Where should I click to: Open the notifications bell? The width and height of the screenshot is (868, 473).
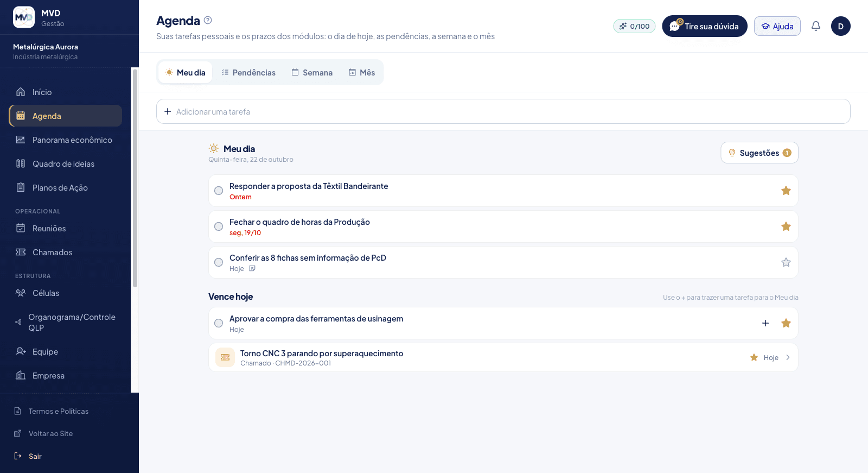click(x=816, y=26)
